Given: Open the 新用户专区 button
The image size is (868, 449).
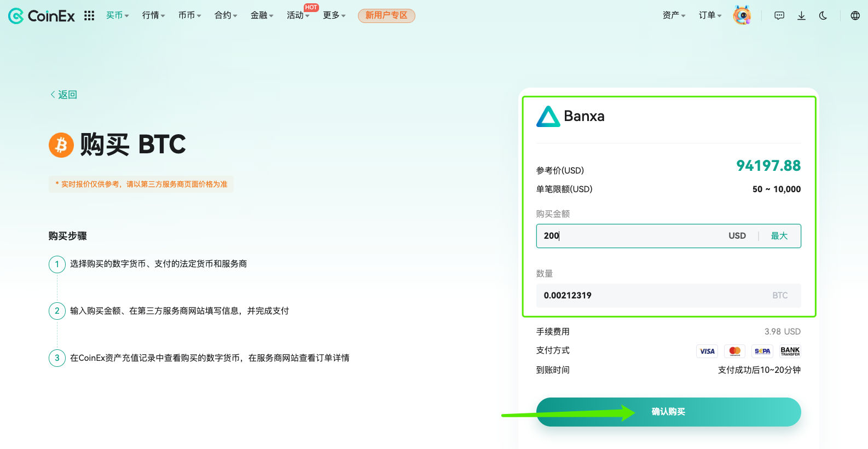Looking at the screenshot, I should tap(386, 15).
